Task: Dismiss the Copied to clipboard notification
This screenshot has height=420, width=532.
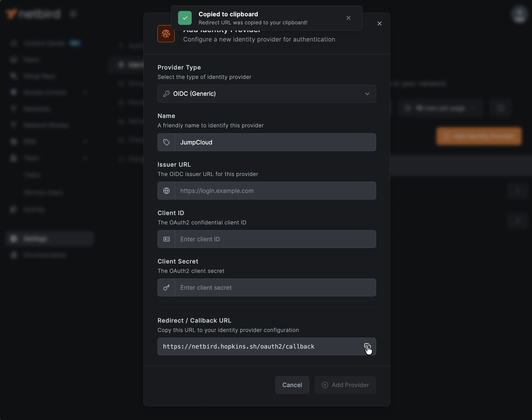Action: 348,18
